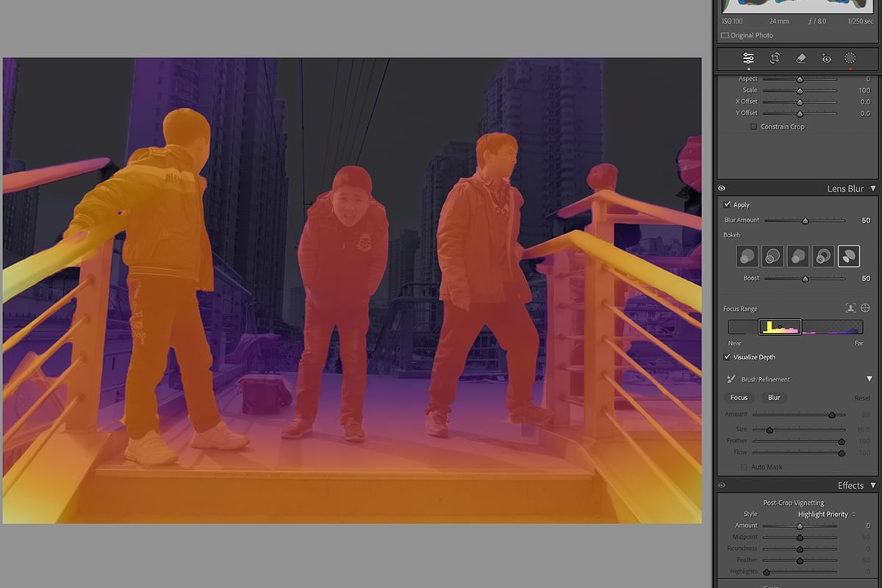Image resolution: width=882 pixels, height=588 pixels.
Task: Uncheck the Visualize Depth checkbox
Action: click(728, 356)
